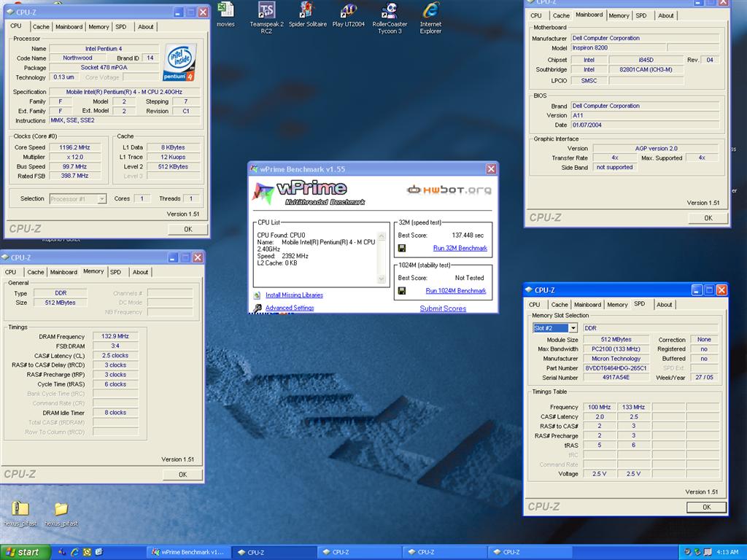Viewport: 747px width, 560px height.
Task: Click the floppy icon beside Run 1024M Benchmark
Action: tap(402, 290)
